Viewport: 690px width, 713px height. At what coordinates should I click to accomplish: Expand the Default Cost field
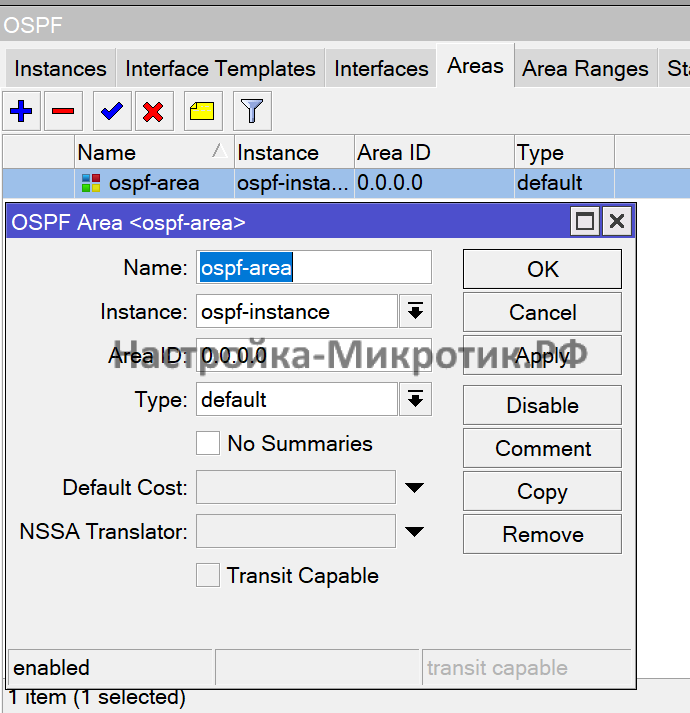(x=414, y=487)
